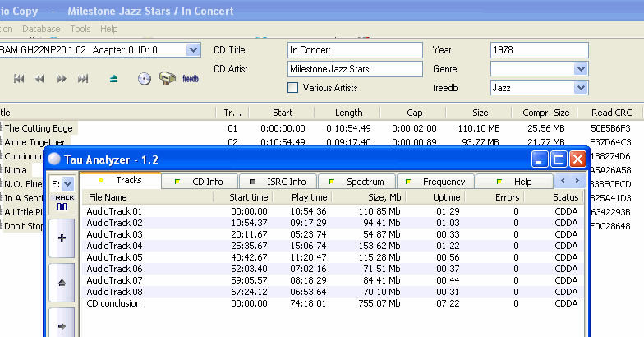Click the Read CRC column header
The height and width of the screenshot is (337, 644).
[x=611, y=113]
